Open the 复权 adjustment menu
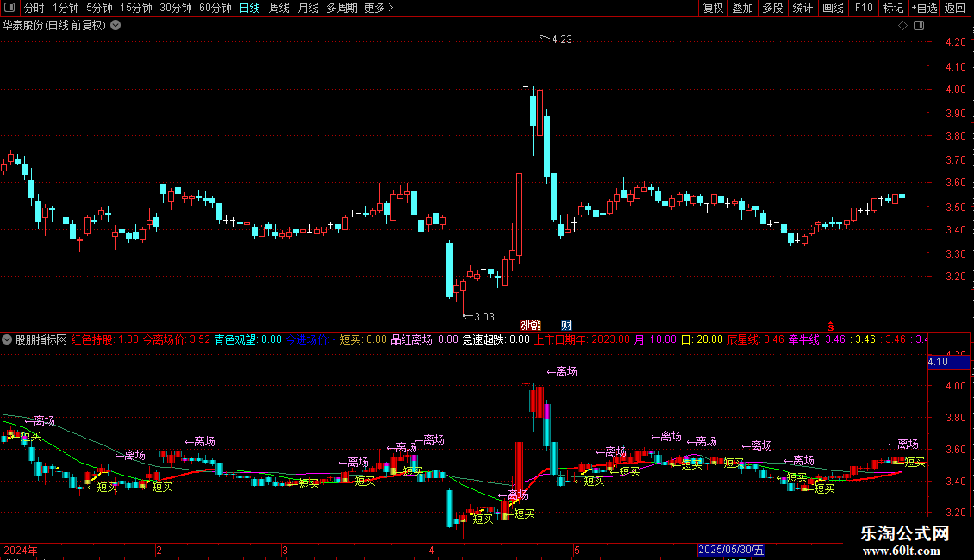This screenshot has width=974, height=560. tap(713, 8)
